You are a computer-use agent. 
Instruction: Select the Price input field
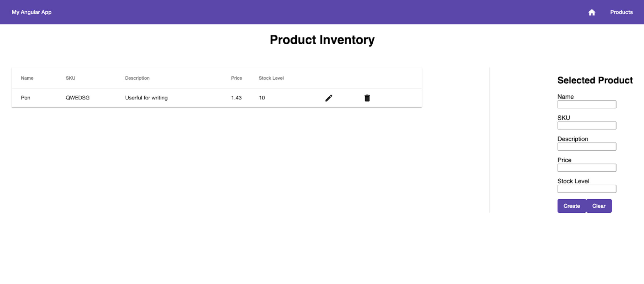click(586, 168)
